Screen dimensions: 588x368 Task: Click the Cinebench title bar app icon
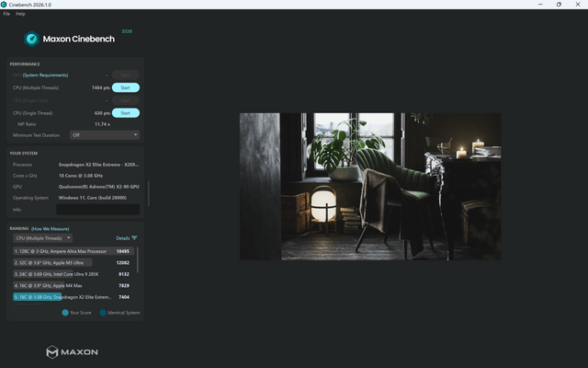point(4,5)
